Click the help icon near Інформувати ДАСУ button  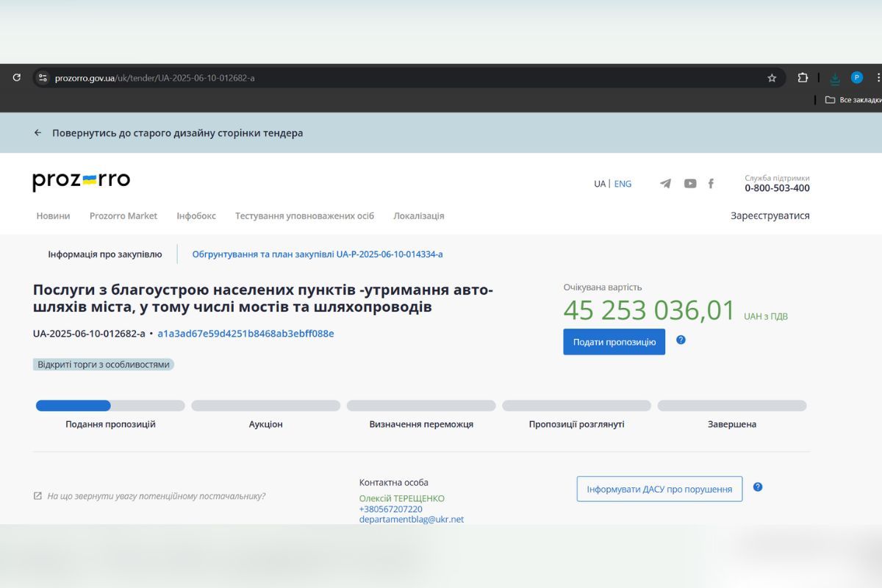point(758,487)
